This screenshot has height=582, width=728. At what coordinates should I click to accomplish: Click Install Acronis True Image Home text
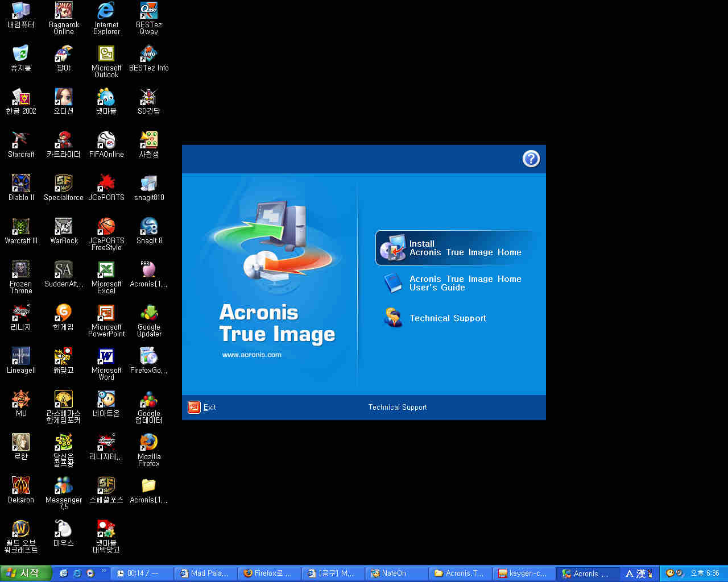pos(465,248)
